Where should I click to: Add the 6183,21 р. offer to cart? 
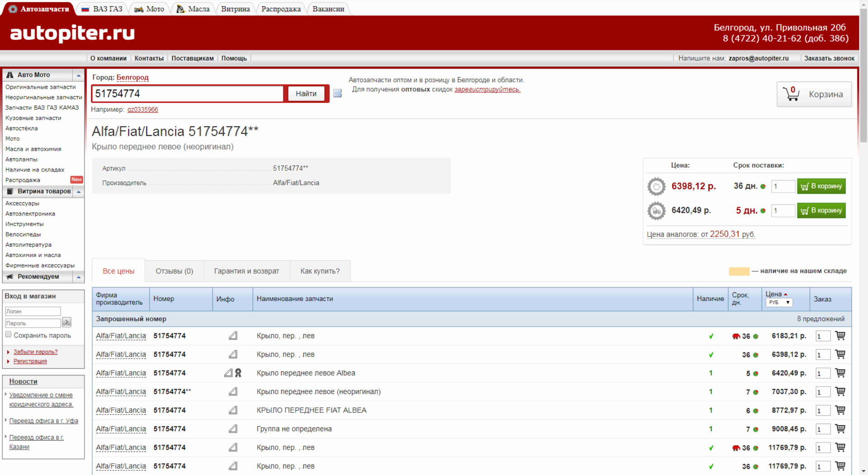(x=840, y=336)
